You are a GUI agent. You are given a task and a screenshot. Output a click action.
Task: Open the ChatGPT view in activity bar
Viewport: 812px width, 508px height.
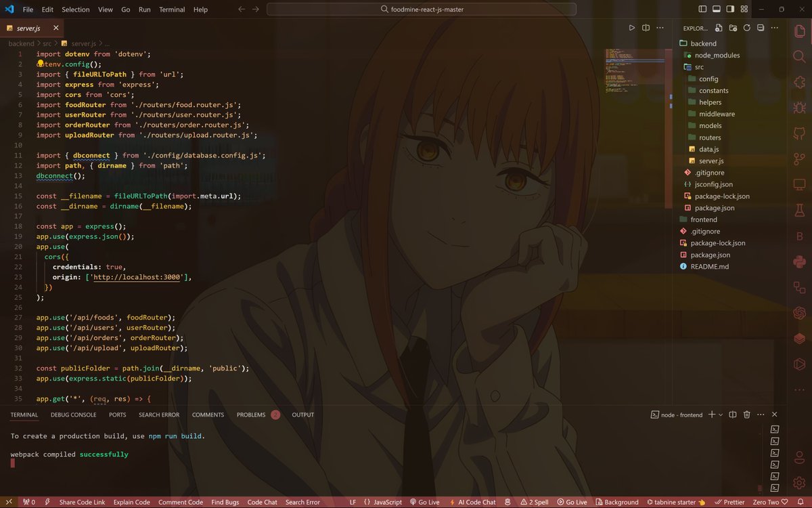[x=799, y=313]
